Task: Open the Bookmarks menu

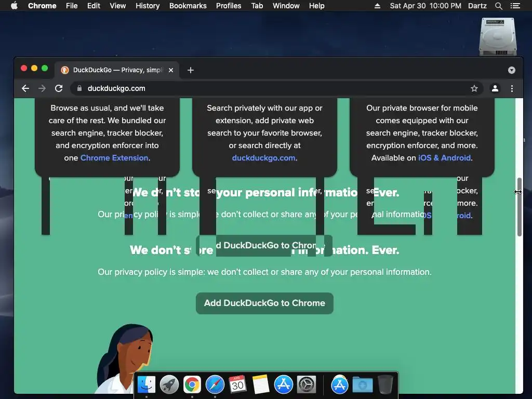Action: (x=188, y=6)
